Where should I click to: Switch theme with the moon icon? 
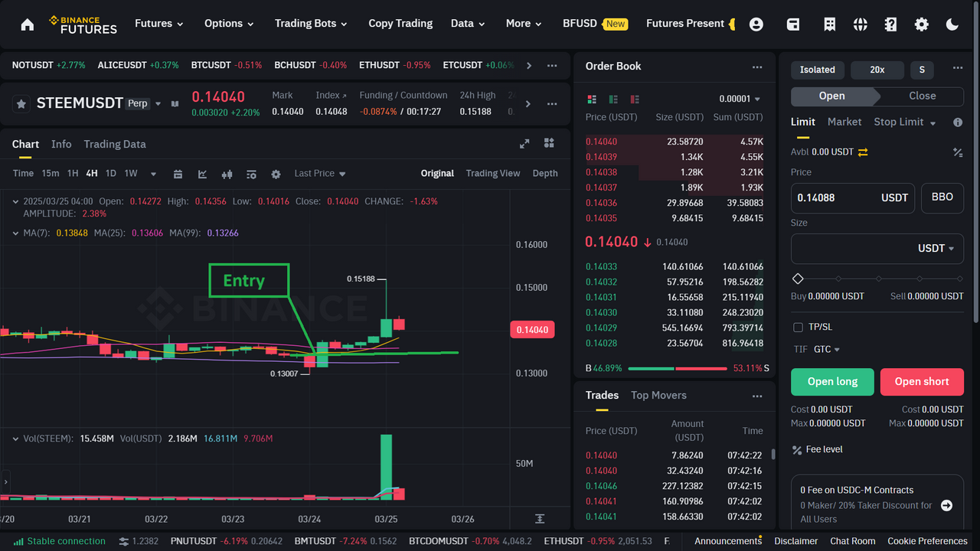[x=952, y=24]
